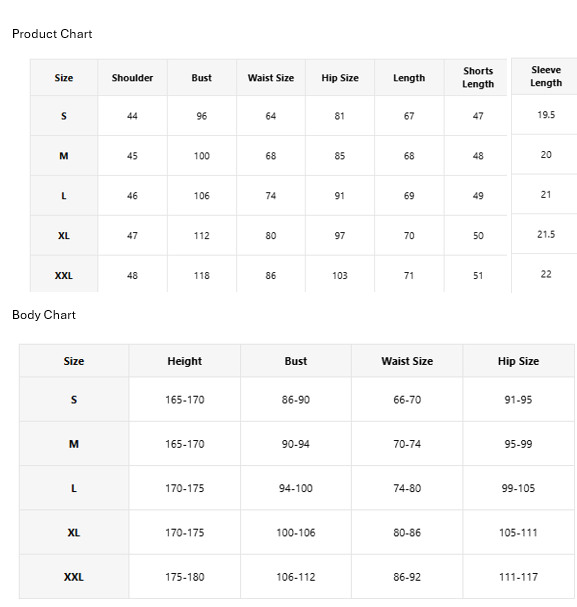Click the 94-100 bust range cell
This screenshot has width=577, height=607.
click(x=296, y=488)
